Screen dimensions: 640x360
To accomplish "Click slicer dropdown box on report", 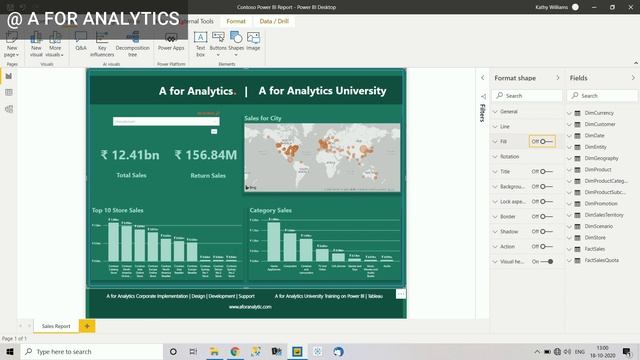I will click(166, 121).
